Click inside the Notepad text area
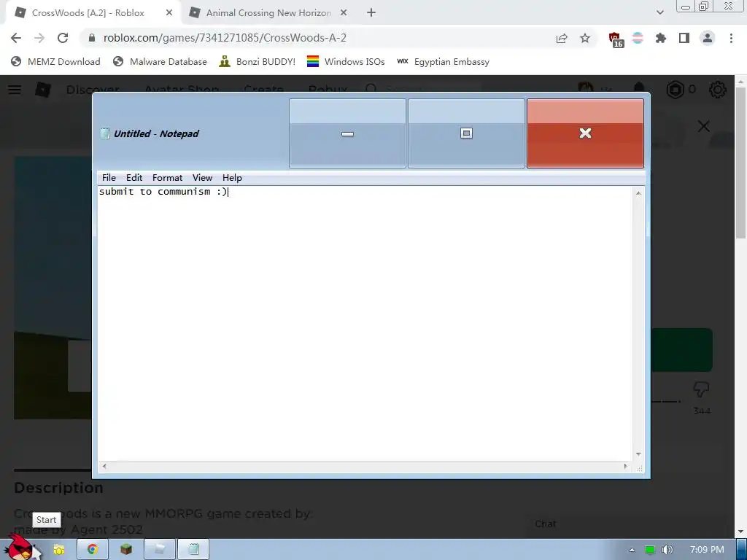The image size is (747, 560). pos(365,324)
